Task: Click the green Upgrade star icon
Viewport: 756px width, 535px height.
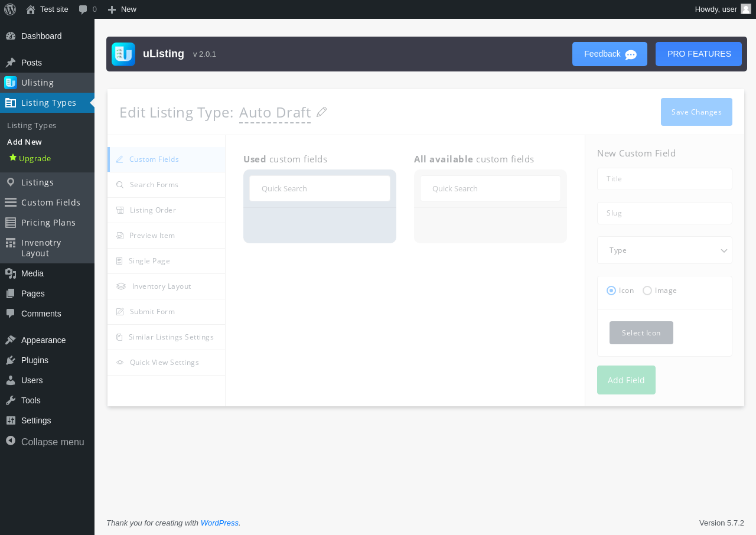Action: tap(13, 158)
